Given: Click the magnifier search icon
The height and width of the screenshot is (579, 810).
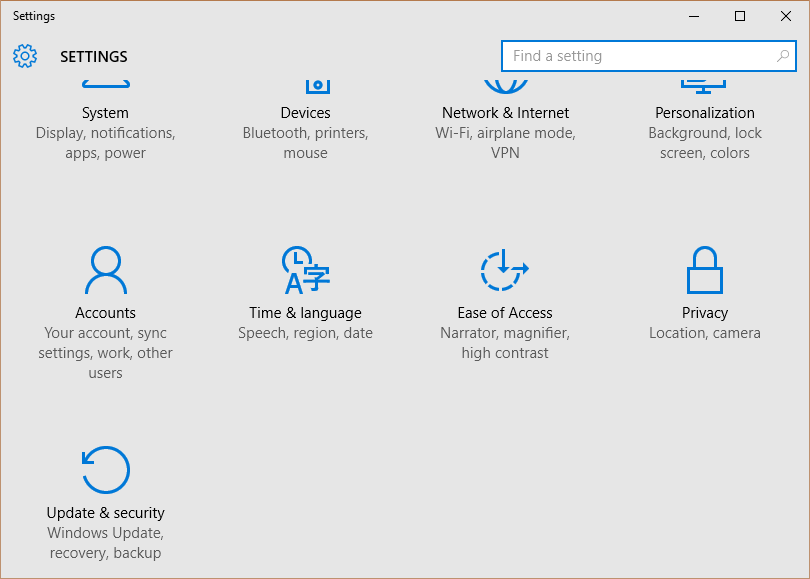Looking at the screenshot, I should [783, 56].
